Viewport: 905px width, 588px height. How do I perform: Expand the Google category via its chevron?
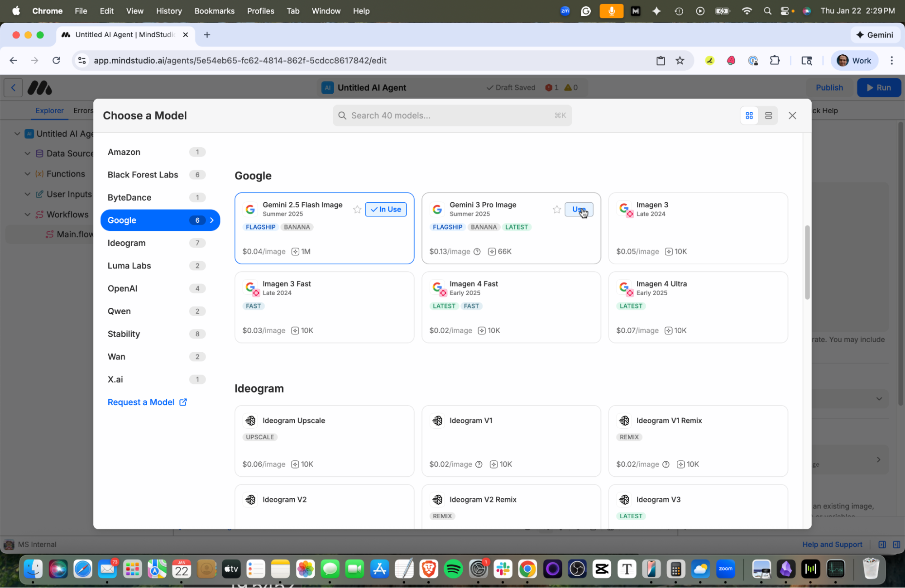[x=211, y=220]
